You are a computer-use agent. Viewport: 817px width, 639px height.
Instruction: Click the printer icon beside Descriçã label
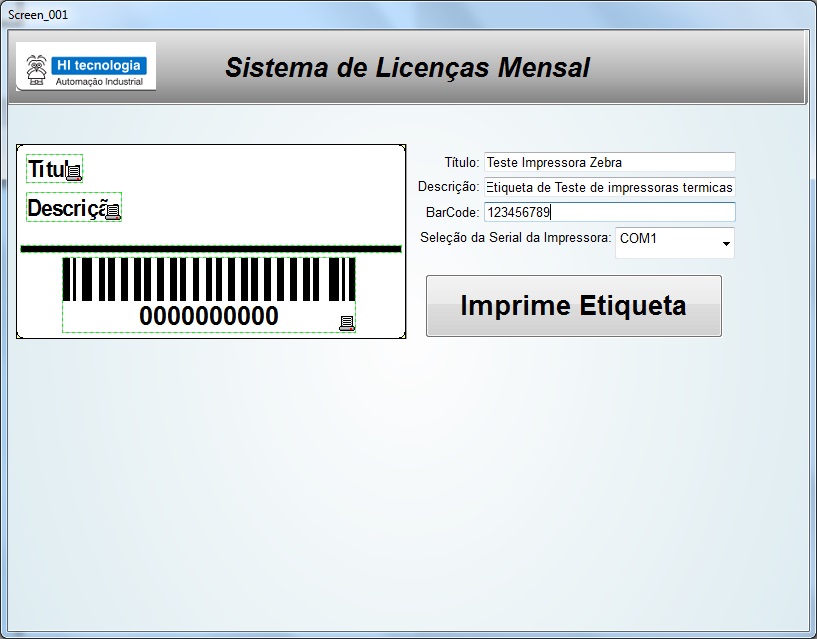tap(113, 212)
